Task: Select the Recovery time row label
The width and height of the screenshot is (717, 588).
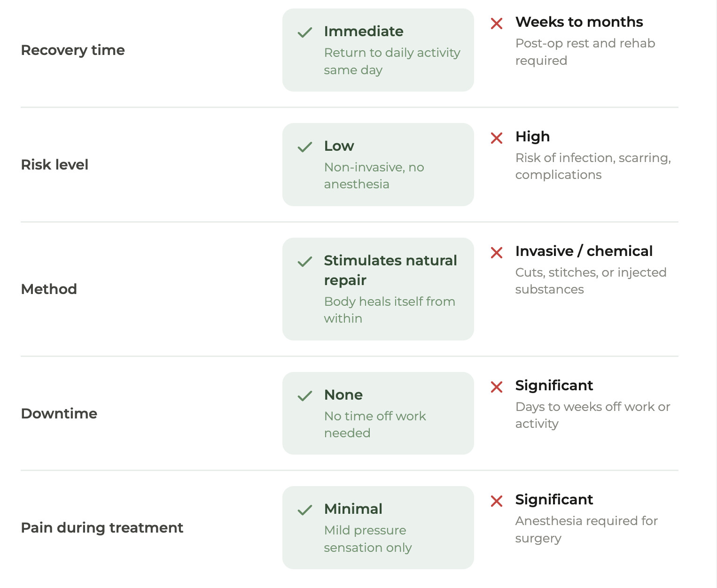Action: coord(73,50)
